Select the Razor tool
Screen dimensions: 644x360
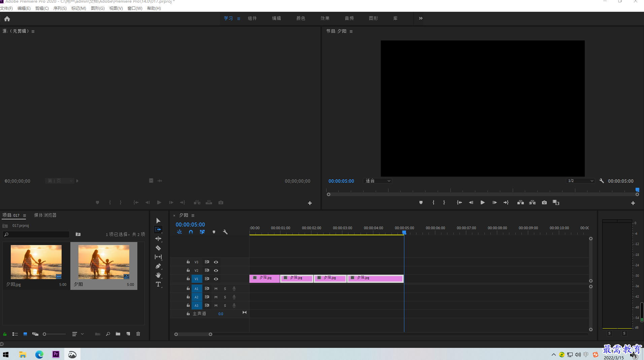point(158,248)
